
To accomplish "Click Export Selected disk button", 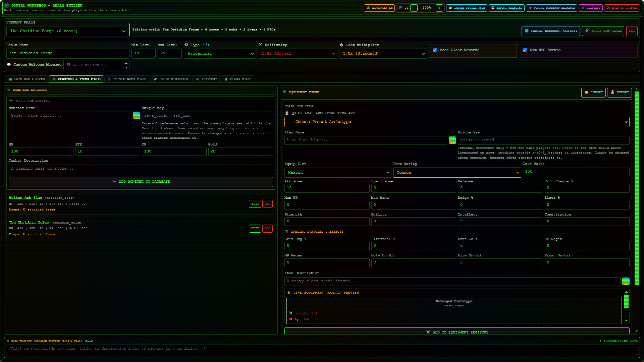I will pos(506,8).
